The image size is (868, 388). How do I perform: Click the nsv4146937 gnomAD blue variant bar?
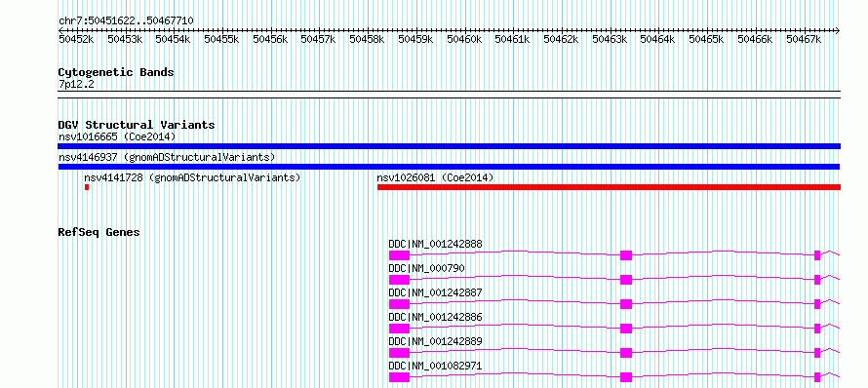pos(449,167)
